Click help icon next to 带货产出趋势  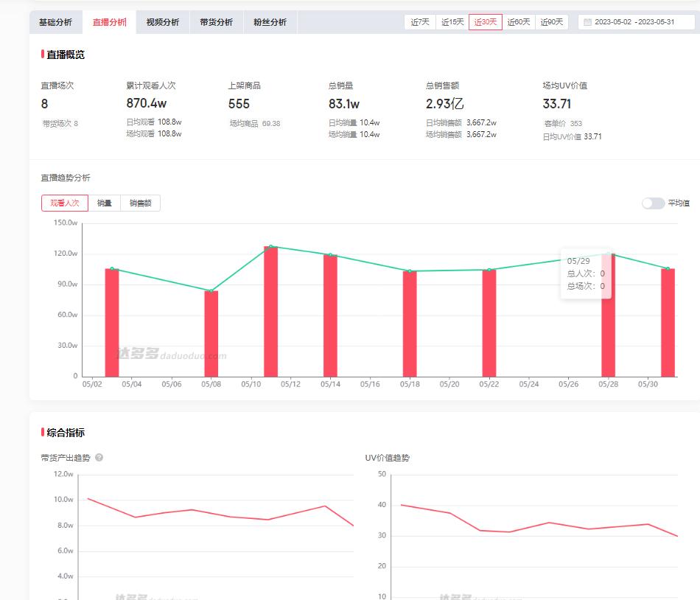[x=99, y=458]
